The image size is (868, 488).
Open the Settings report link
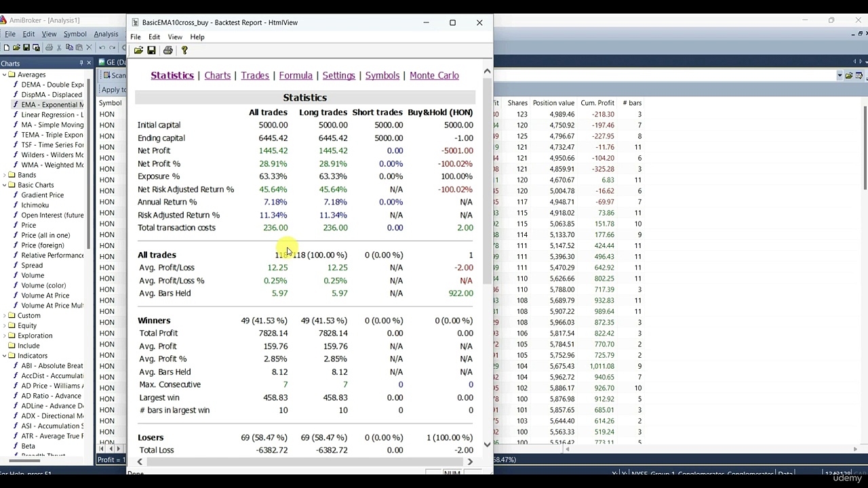338,75
